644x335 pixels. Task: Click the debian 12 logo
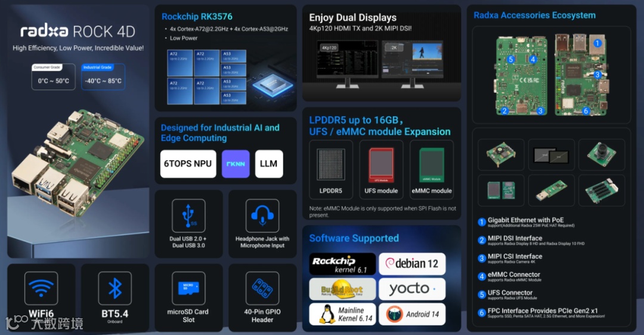412,264
